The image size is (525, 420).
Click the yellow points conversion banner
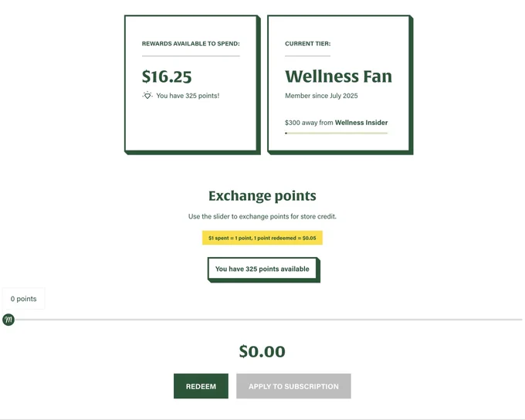pos(262,238)
